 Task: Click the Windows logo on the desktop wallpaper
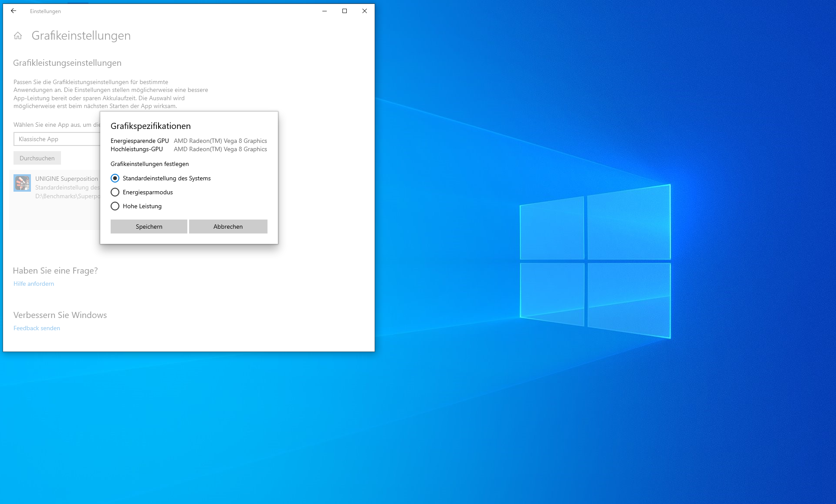595,261
